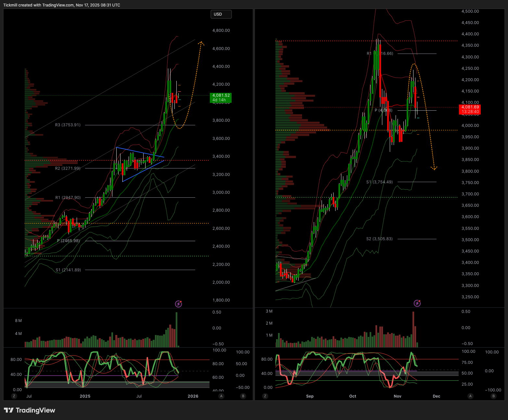Click the Z timezone icon on right chart
Image resolution: width=508 pixels, height=420 pixels.
265,396
